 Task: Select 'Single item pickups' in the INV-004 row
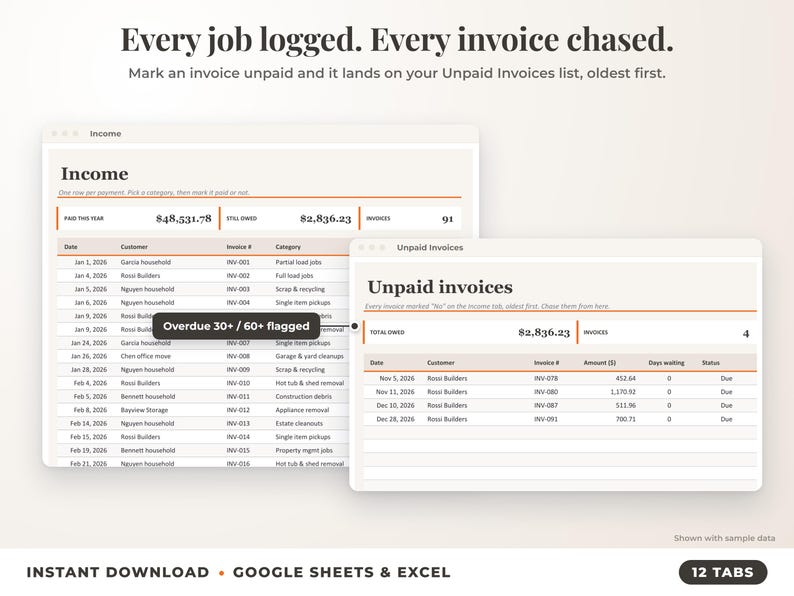click(303, 303)
